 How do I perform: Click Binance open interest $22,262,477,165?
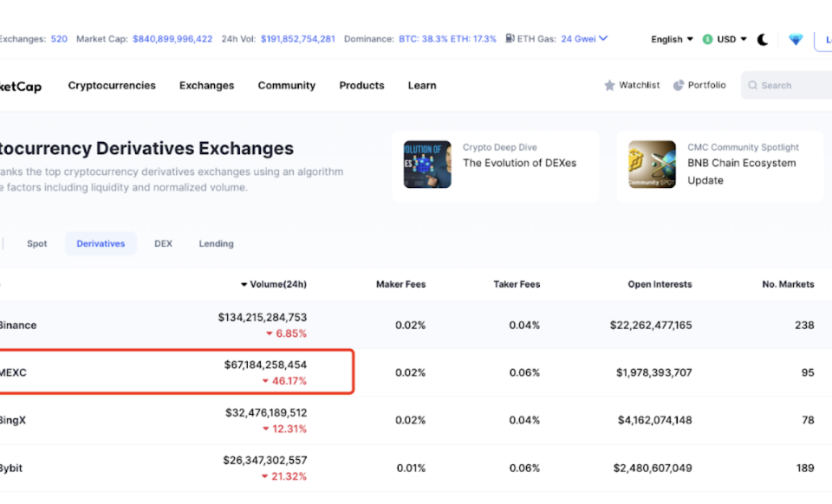651,325
